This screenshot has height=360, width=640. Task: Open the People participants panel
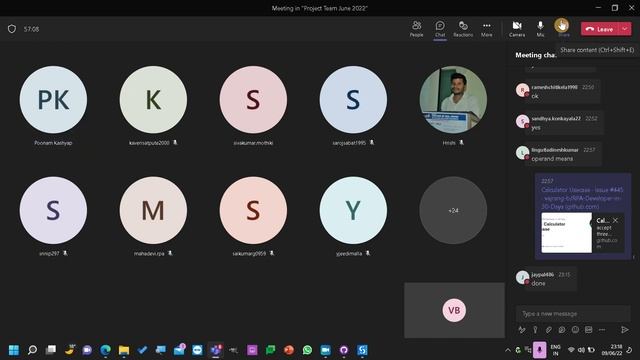tap(416, 29)
